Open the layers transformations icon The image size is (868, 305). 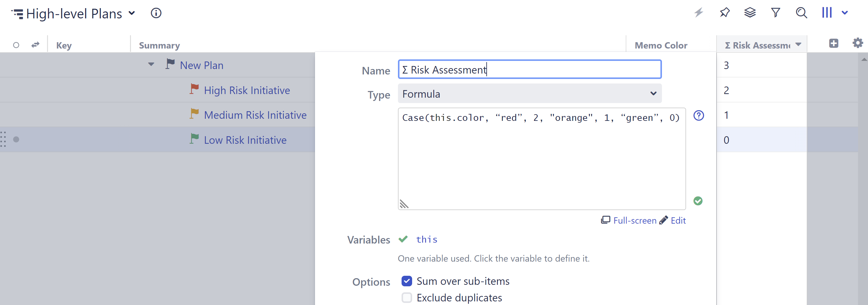[x=750, y=13]
